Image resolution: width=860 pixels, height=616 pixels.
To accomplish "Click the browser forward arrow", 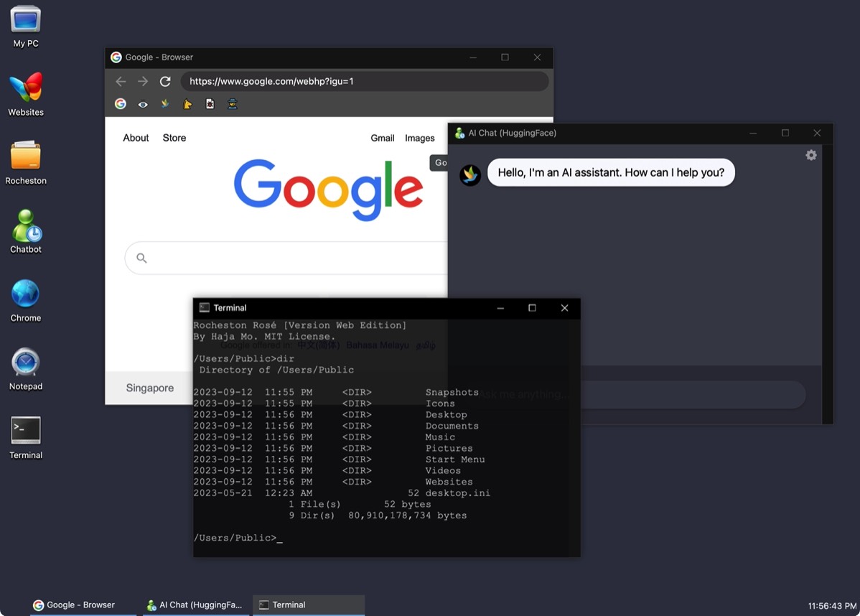I will tap(143, 81).
